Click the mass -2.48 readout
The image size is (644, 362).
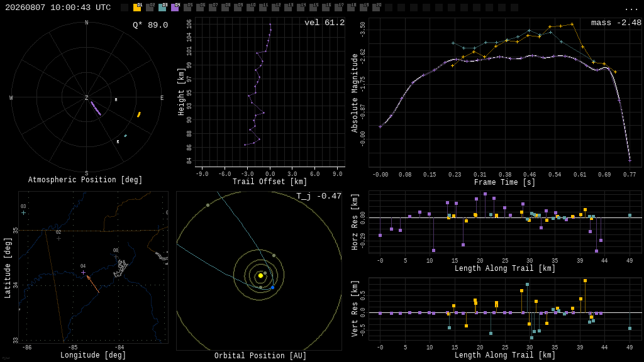pyautogui.click(x=616, y=23)
